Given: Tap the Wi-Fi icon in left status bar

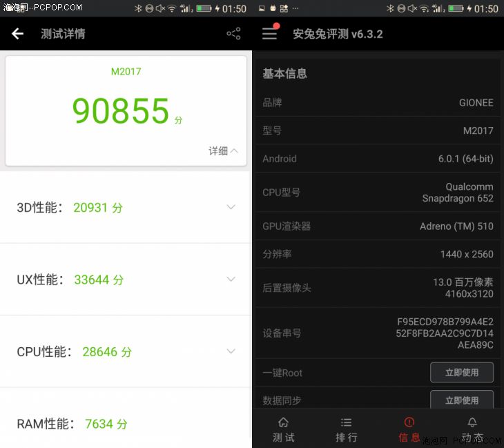Looking at the screenshot, I should (172, 9).
